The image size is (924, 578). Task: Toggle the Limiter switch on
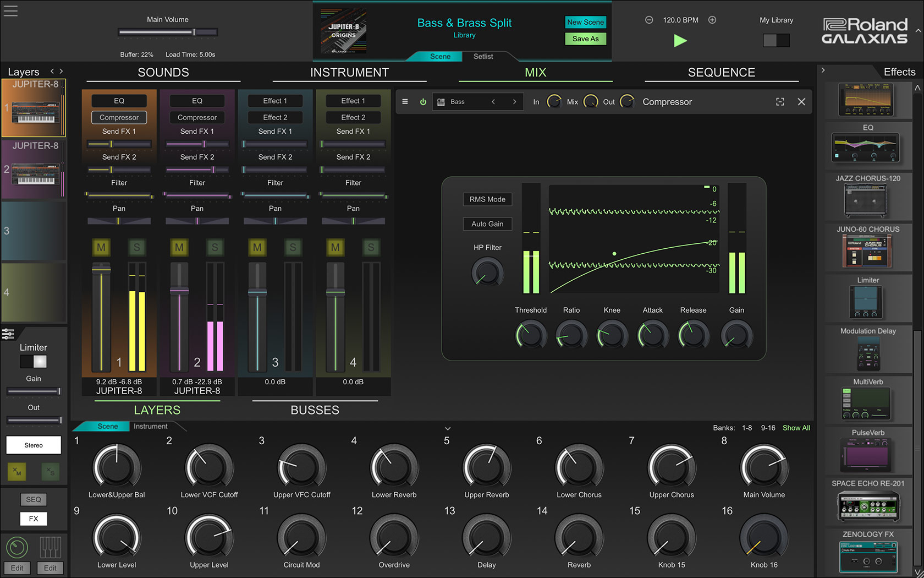point(34,361)
